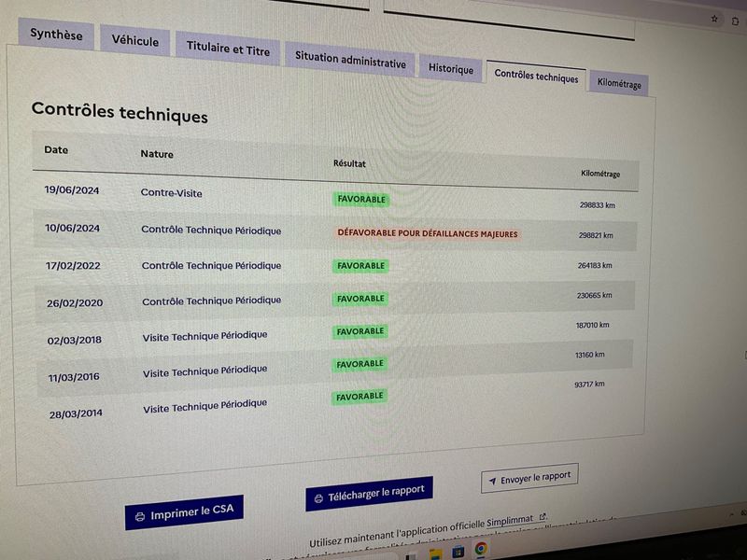
Task: Click the FAVORABLE badge for 19/06/2024
Action: tap(361, 199)
